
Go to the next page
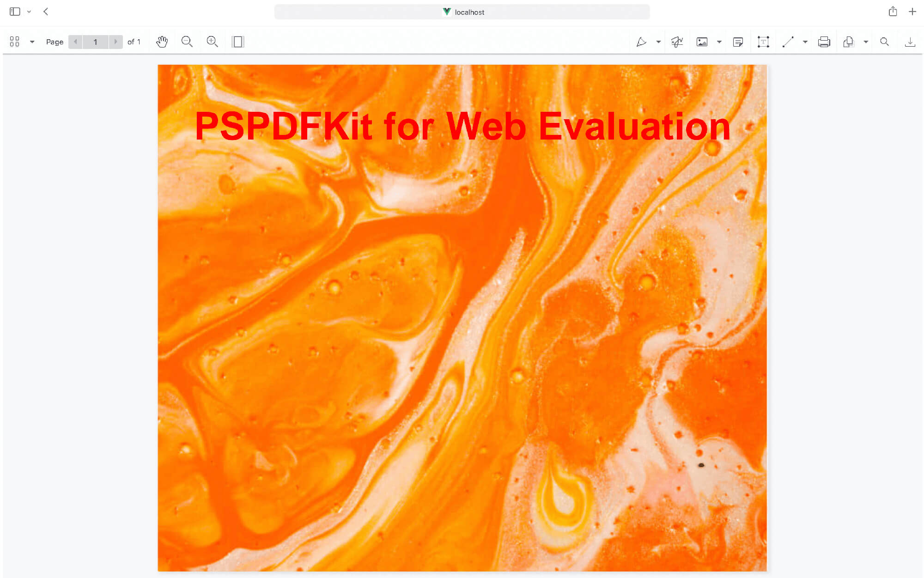115,42
